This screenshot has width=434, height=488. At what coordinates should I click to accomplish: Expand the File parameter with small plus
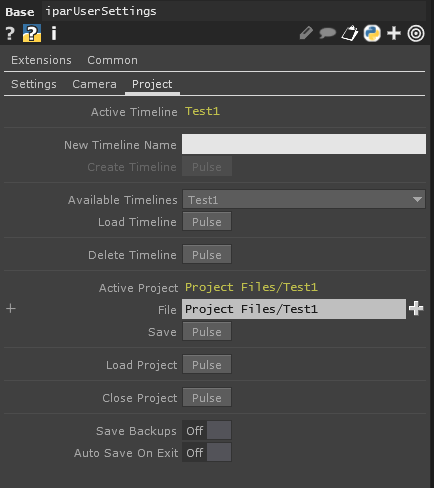[x=11, y=308]
